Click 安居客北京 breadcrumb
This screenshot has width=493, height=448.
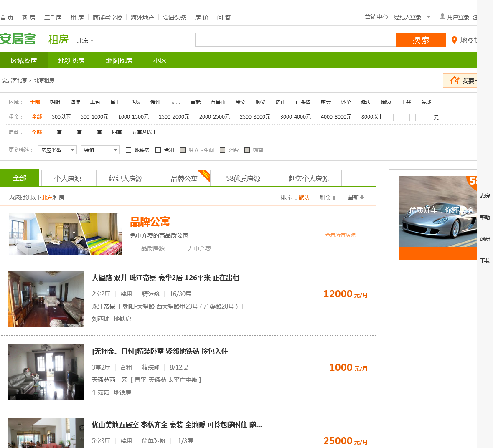[15, 81]
